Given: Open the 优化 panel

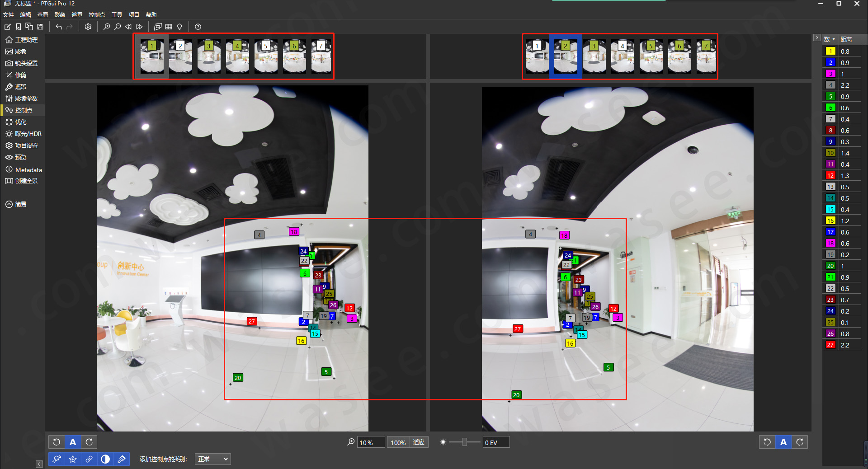Looking at the screenshot, I should pos(20,122).
